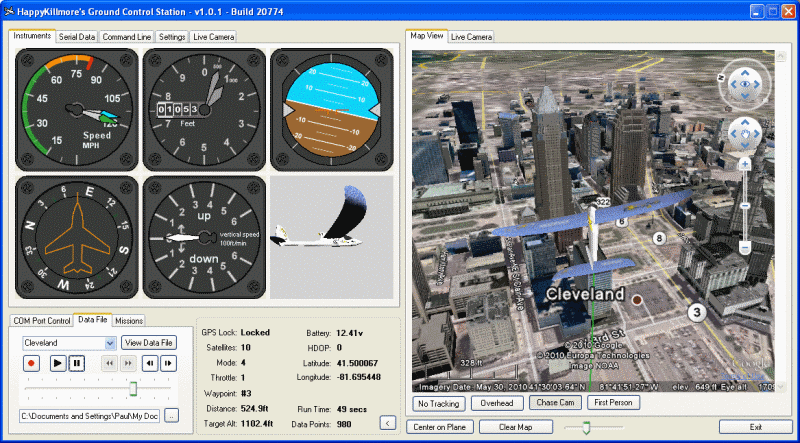The height and width of the screenshot is (443, 800).
Task: Zoom out with the bottom minus button
Action: point(745,249)
